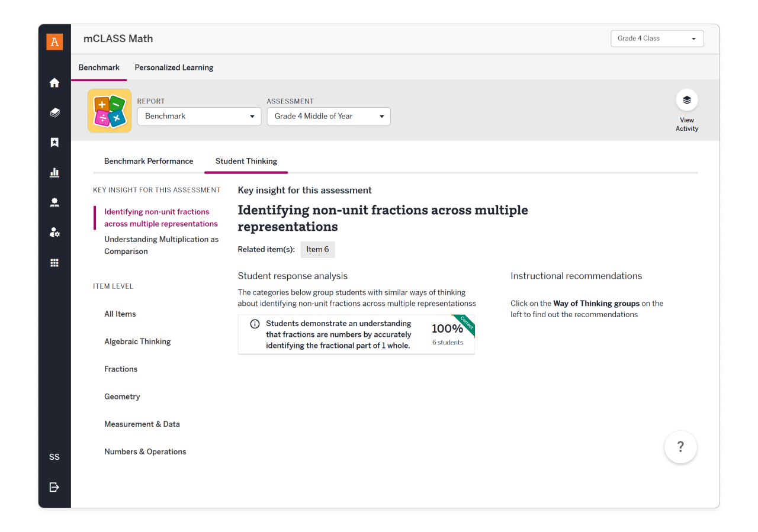Click the person icon in the sidebar
This screenshot has width=758, height=532.
click(x=54, y=202)
